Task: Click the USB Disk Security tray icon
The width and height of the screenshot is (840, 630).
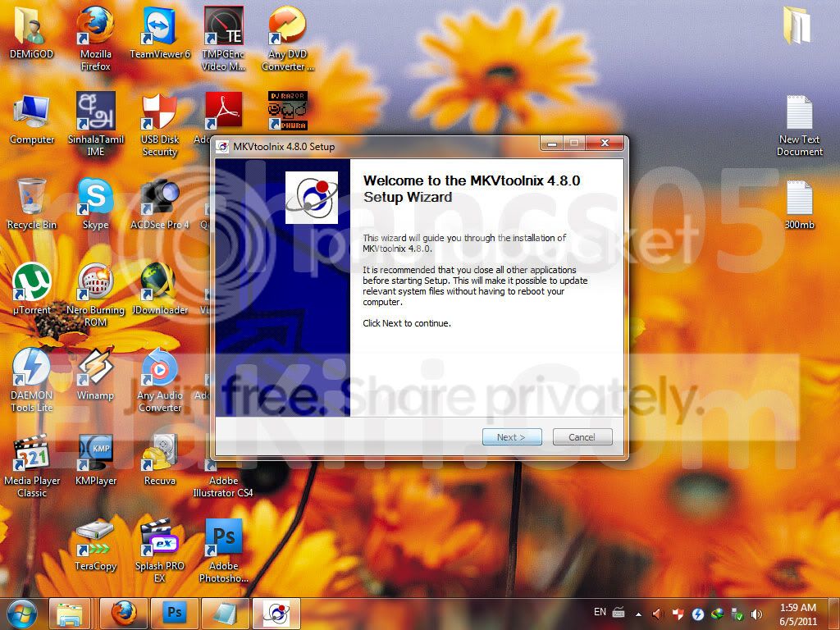Action: pos(678,614)
